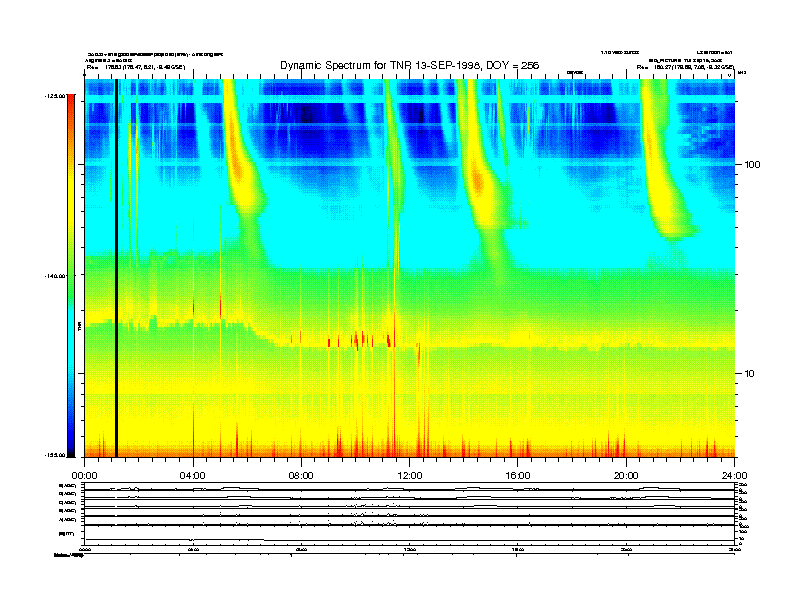Image resolution: width=792 pixels, height=612 pixels.
Task: Click the 24:00 time axis label
Action: click(734, 476)
